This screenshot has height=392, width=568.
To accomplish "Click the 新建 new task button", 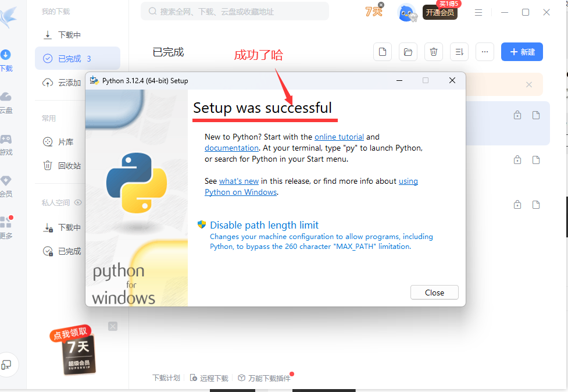I will [x=521, y=52].
